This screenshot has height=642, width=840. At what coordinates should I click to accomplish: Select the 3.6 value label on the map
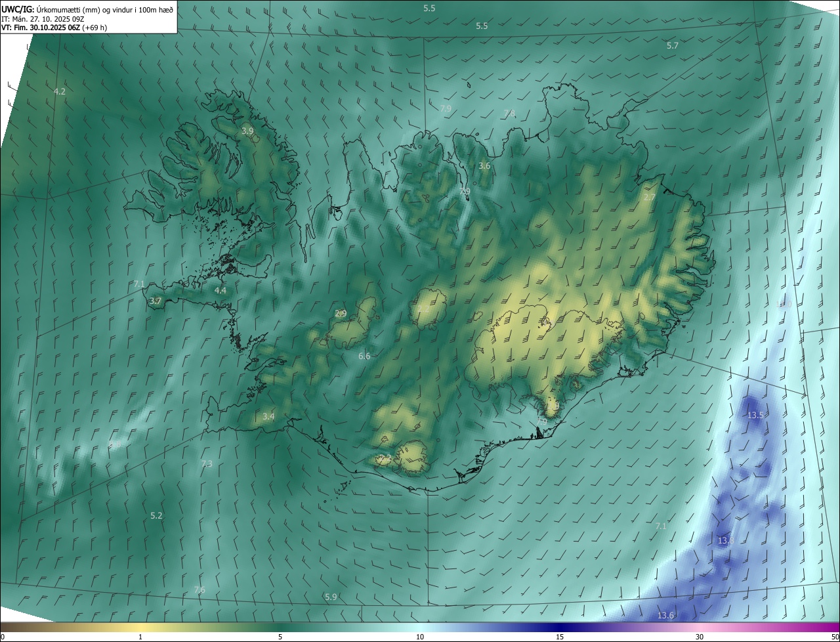coord(484,166)
